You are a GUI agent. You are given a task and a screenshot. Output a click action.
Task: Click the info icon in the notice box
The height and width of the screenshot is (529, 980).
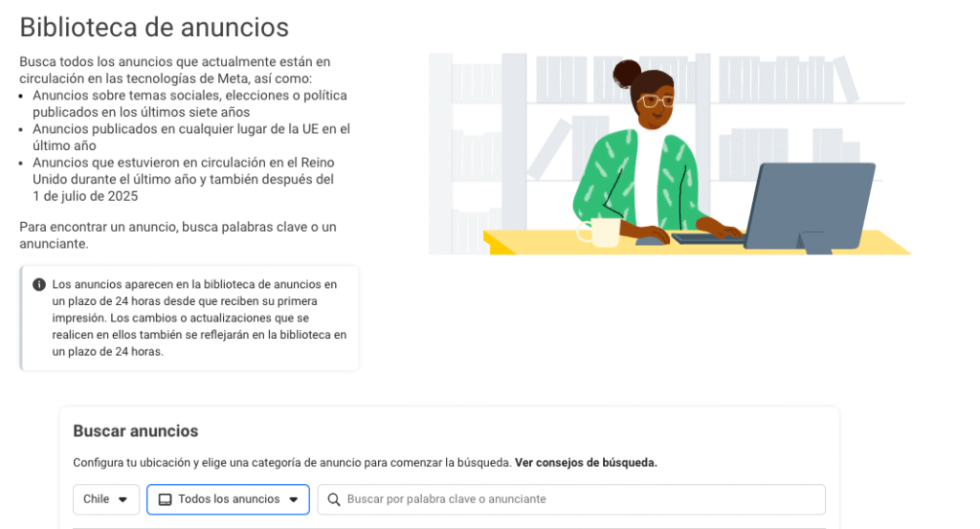(39, 285)
